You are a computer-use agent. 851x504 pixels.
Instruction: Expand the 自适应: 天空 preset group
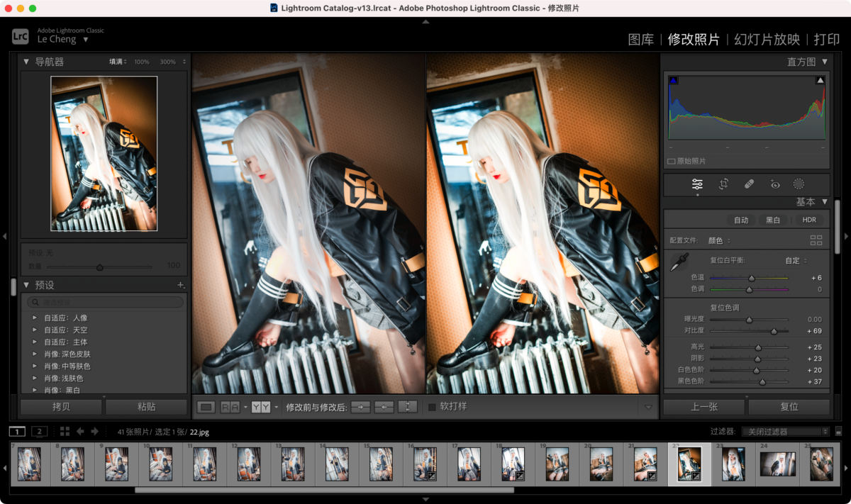click(34, 330)
